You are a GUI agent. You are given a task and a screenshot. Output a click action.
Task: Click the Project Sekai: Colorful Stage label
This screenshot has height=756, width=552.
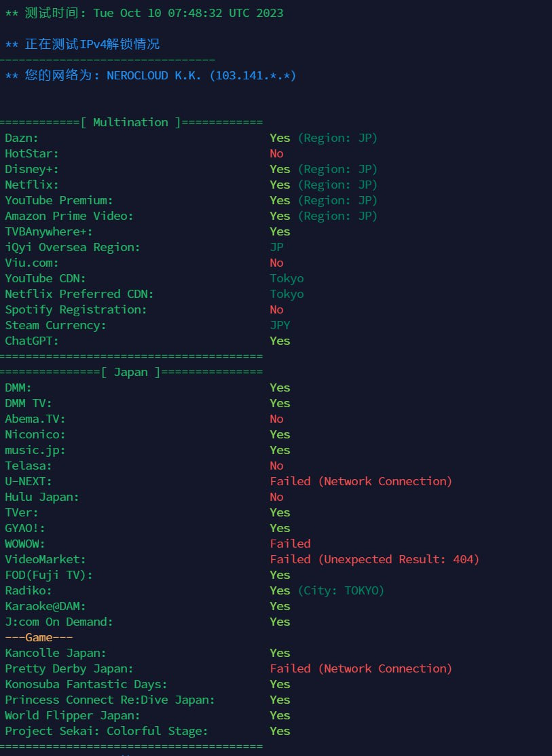[x=106, y=731]
